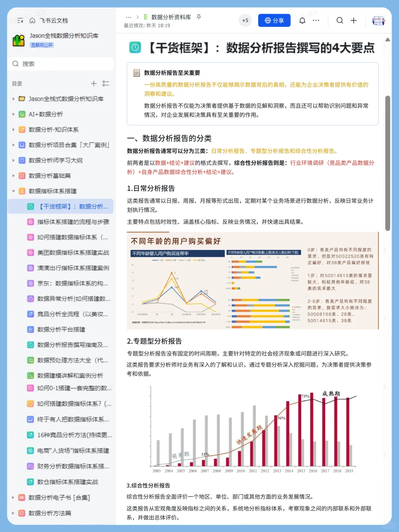The image size is (399, 532).
Task: Open the 飞书云文档 home icon
Action: 32,20
